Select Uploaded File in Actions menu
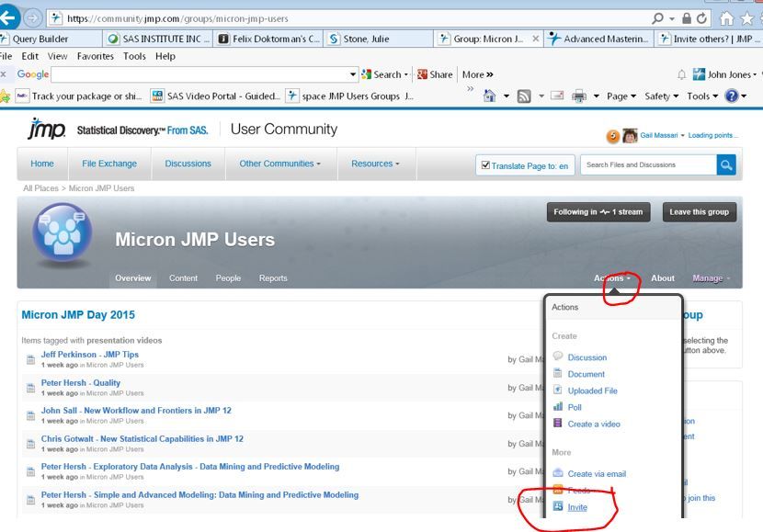 pyautogui.click(x=592, y=391)
